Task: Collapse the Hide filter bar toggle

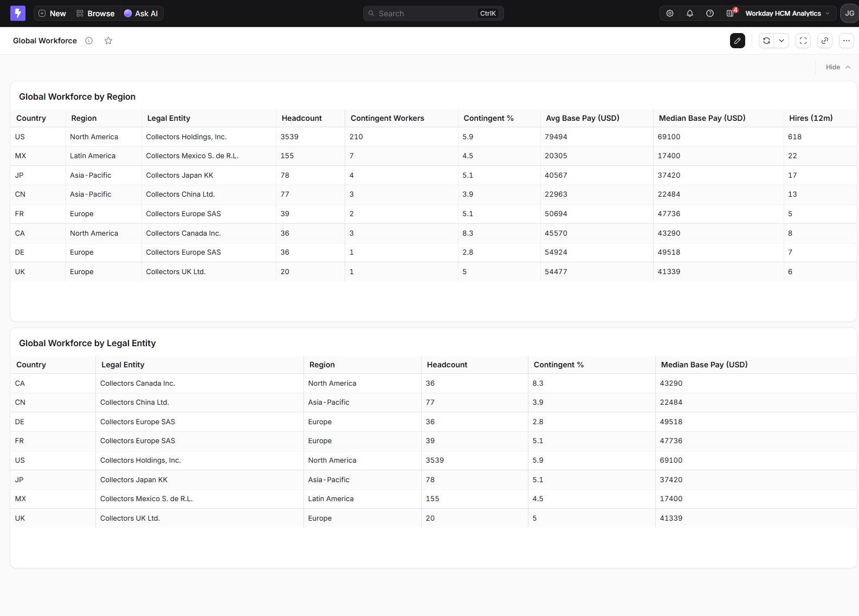Action: 837,67
